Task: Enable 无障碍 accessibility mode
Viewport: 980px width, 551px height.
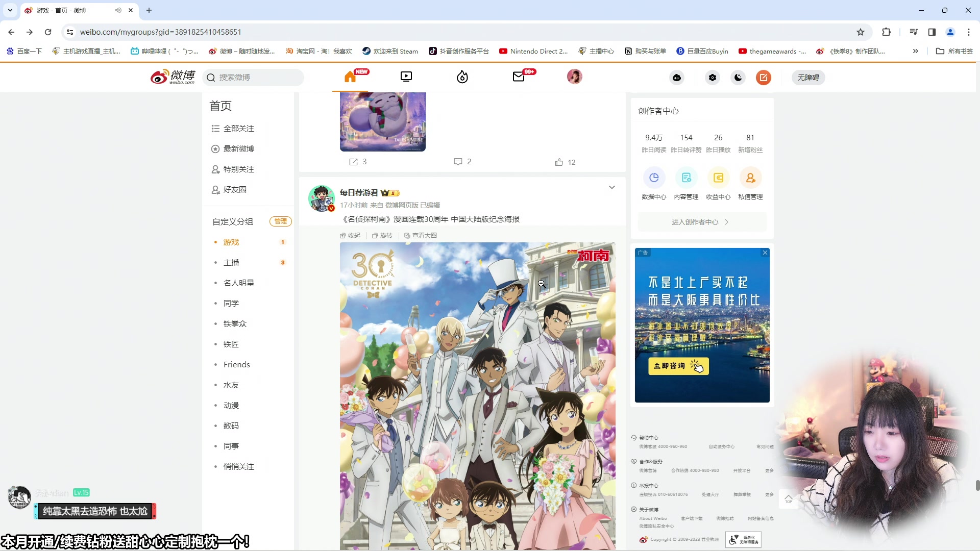Action: 808,78
